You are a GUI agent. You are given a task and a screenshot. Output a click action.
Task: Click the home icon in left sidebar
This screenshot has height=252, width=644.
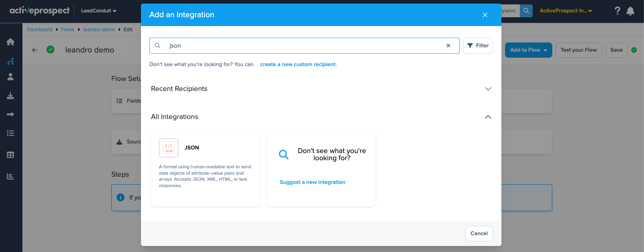[11, 42]
